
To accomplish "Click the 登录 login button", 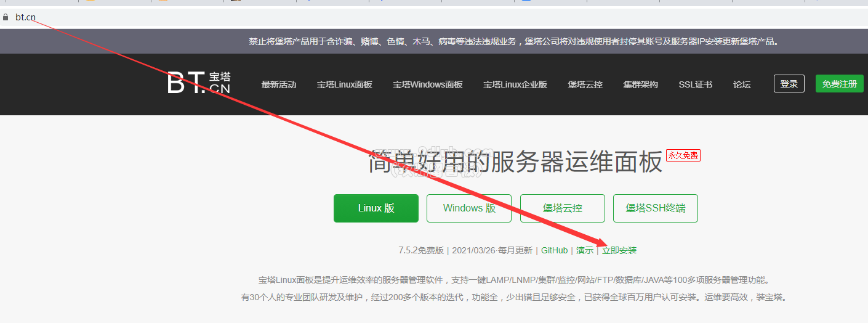I will coord(789,84).
